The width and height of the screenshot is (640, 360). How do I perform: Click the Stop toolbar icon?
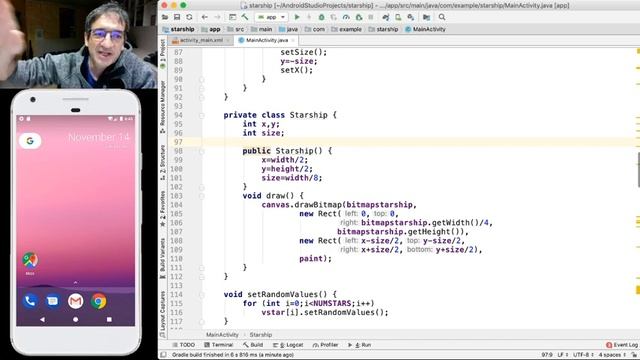371,17
